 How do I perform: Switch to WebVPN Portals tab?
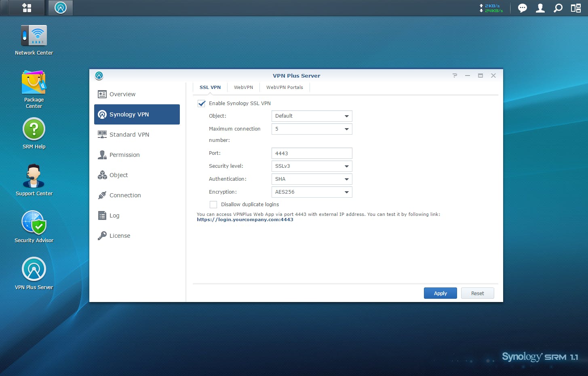click(285, 87)
